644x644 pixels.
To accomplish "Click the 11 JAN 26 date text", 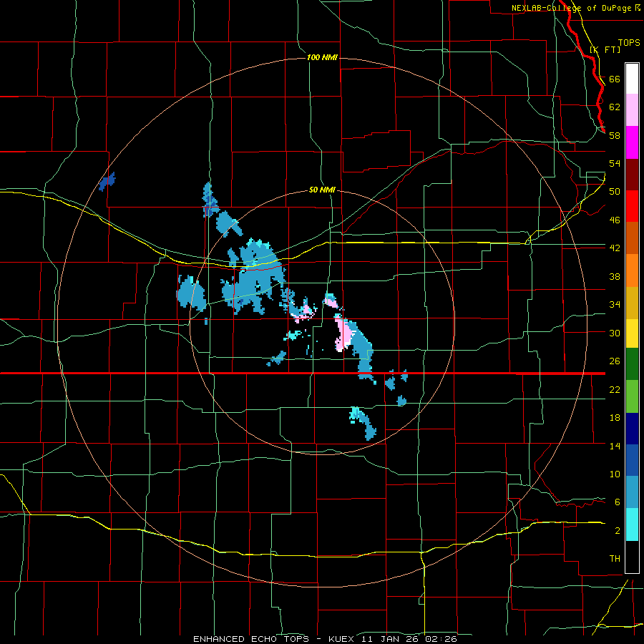I will point(391,639).
